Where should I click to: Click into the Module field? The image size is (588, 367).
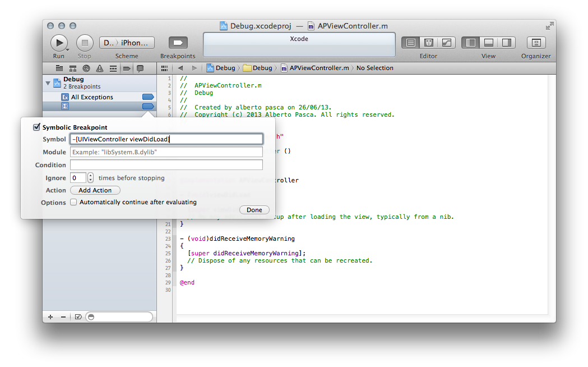click(x=166, y=152)
